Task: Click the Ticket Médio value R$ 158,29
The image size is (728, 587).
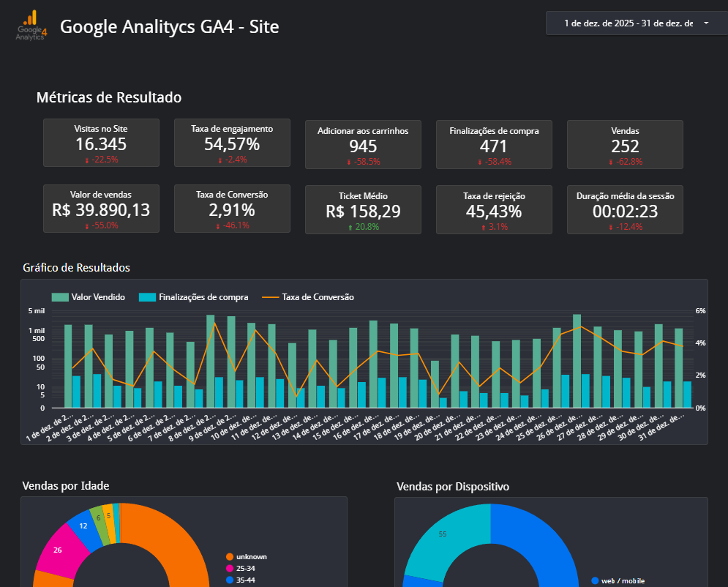Action: [363, 212]
